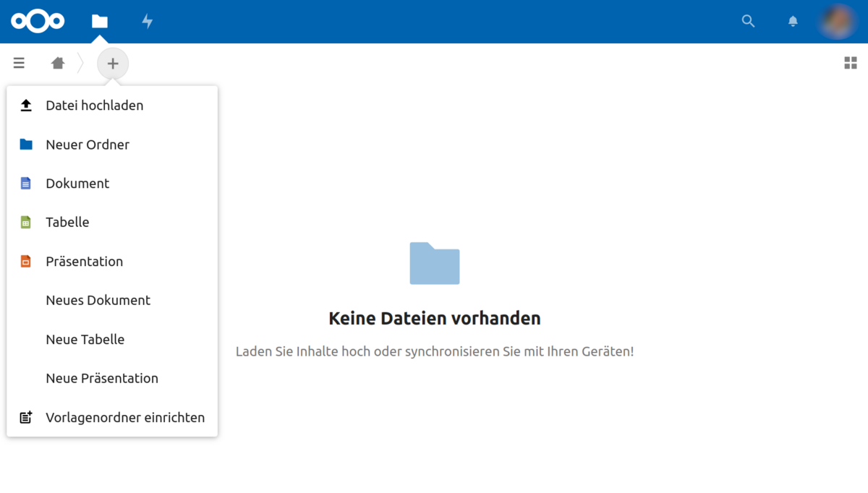Choose Neuer Ordner from the menu
The height and width of the screenshot is (493, 868).
87,145
